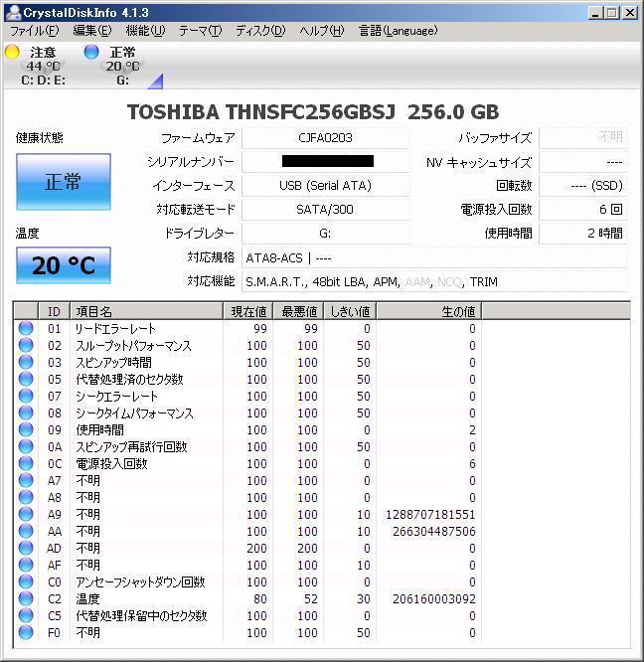Screen dimensions: 644x662
Task: Click the power-on hours field 2 時間
Action: (583, 234)
